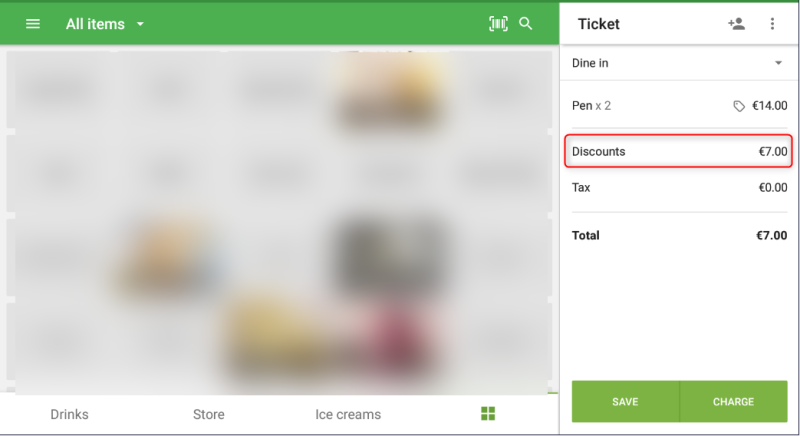Screen dimensions: 800x436
Task: Add a customer to the ticket
Action: [737, 24]
